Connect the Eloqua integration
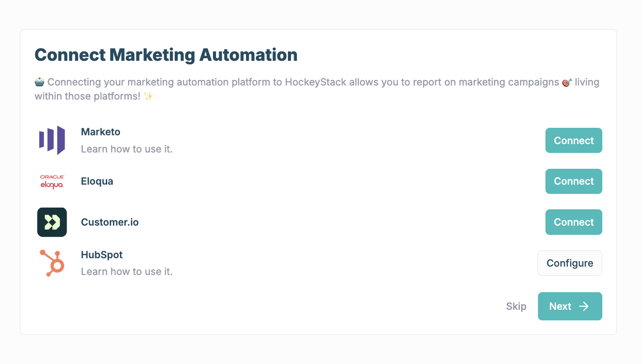The image size is (642, 364). (x=574, y=182)
